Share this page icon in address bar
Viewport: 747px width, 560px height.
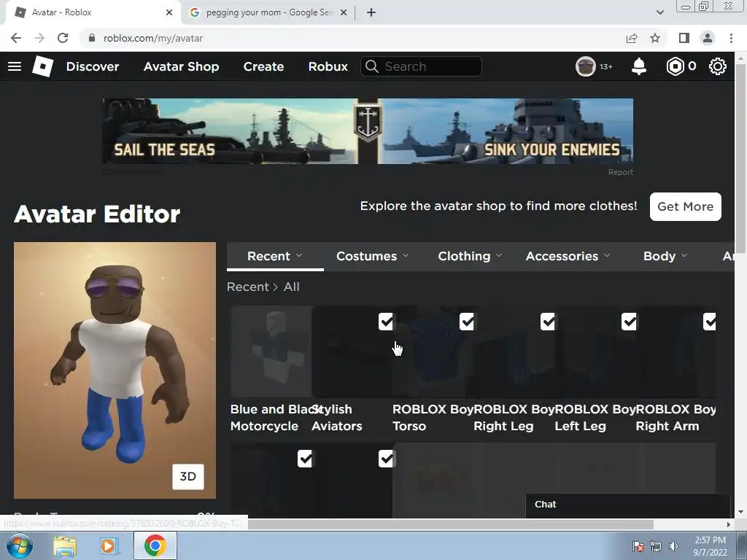[x=632, y=38]
